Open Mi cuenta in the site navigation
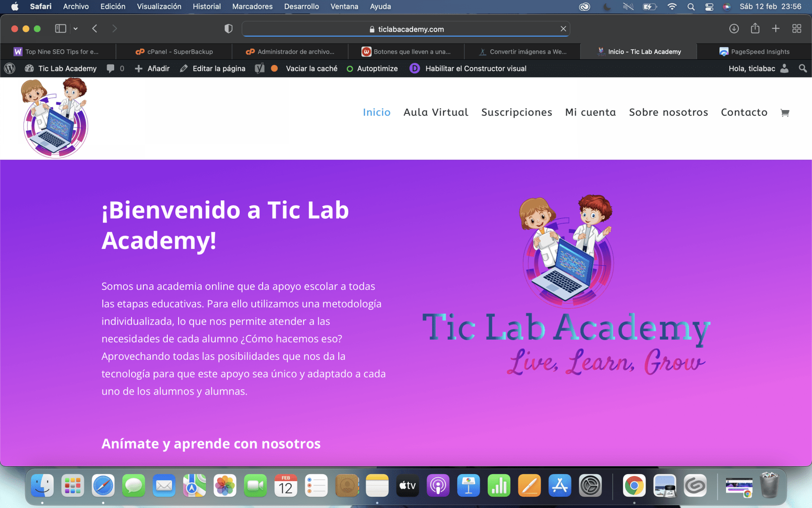This screenshot has height=508, width=812. [x=591, y=112]
